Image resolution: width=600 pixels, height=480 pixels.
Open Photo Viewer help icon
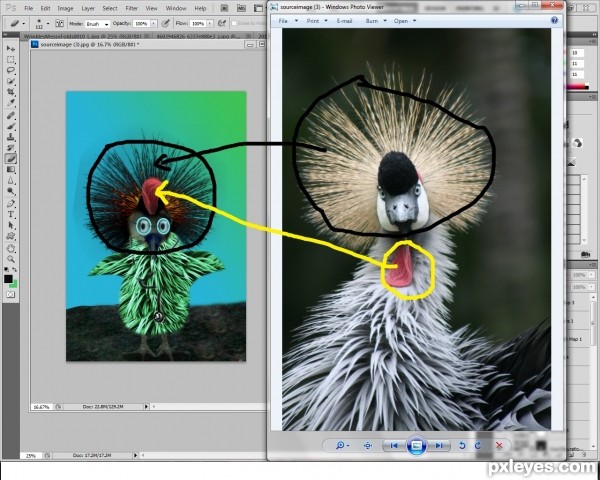[554, 20]
